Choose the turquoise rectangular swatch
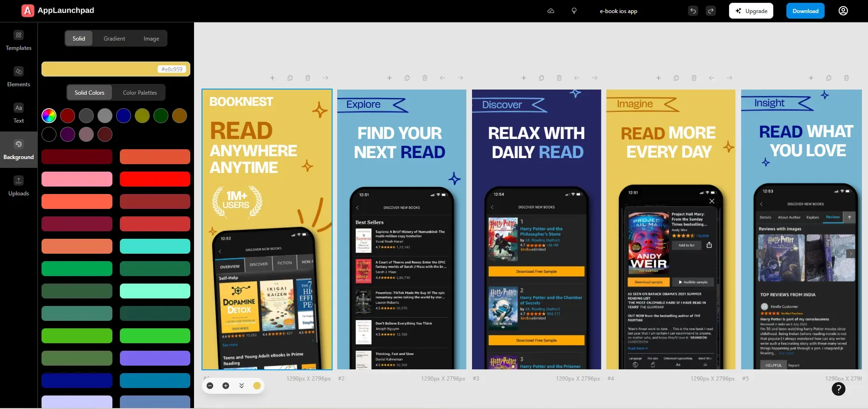Screen dimensions: 868x409 pyautogui.click(x=155, y=246)
